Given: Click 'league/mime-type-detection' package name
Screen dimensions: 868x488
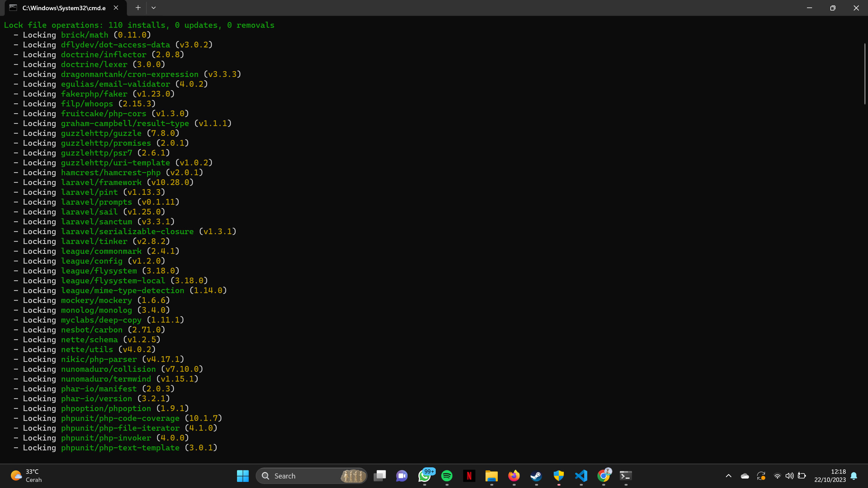Looking at the screenshot, I should (123, 290).
